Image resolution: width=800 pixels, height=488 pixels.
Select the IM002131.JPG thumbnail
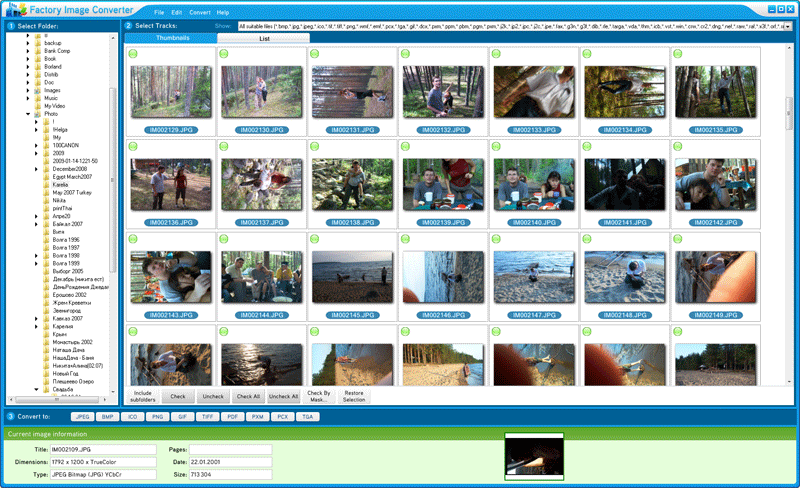point(353,92)
